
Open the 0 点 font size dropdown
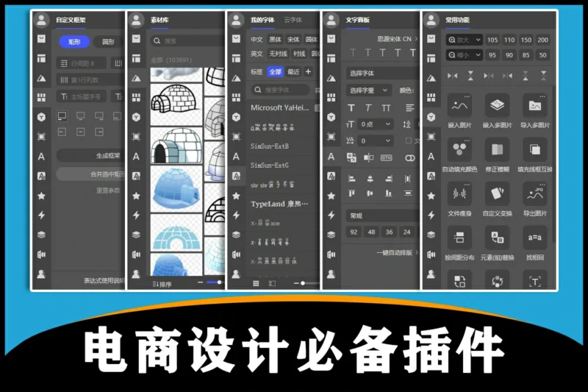[376, 124]
